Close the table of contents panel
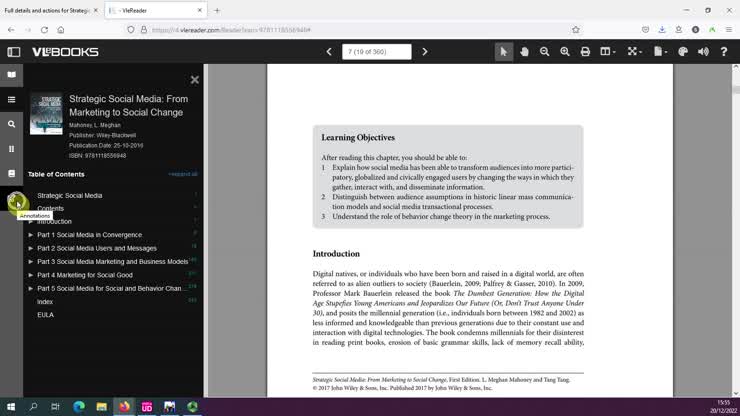 (x=195, y=80)
